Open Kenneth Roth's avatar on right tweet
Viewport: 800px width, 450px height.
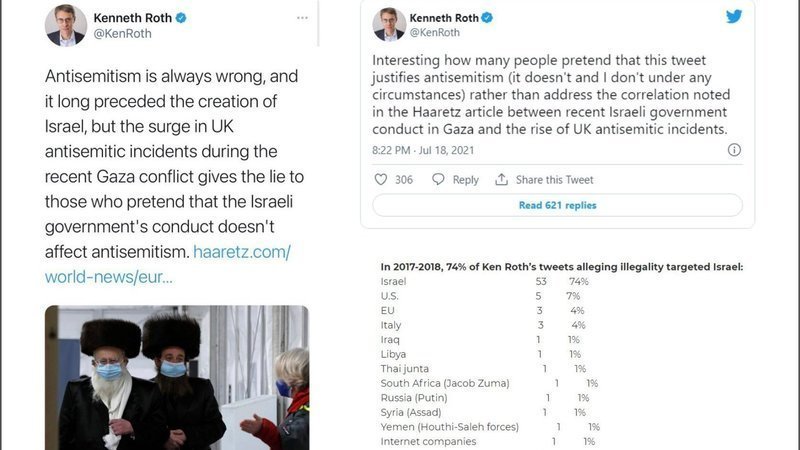point(389,24)
